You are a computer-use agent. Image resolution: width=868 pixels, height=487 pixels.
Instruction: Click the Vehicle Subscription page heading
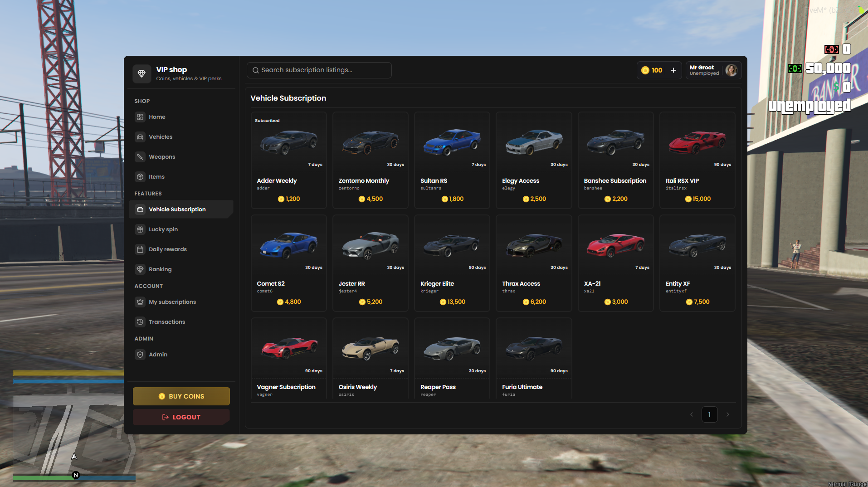(x=288, y=98)
